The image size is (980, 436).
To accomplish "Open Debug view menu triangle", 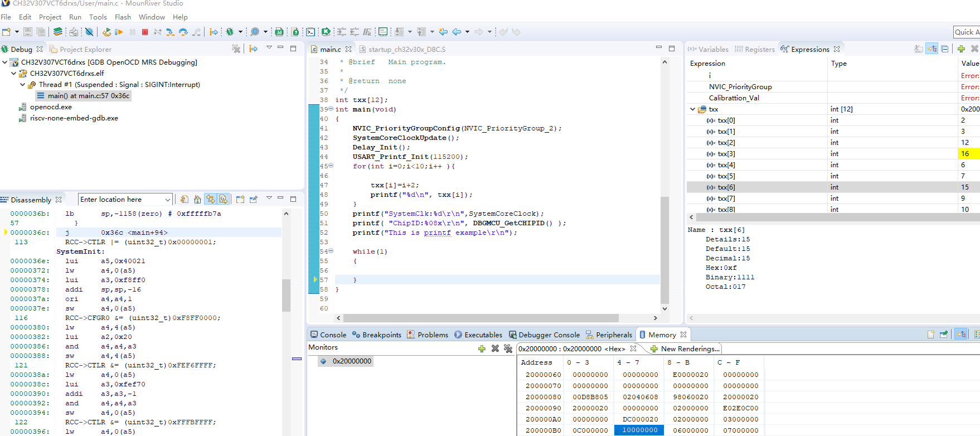I will 269,48.
